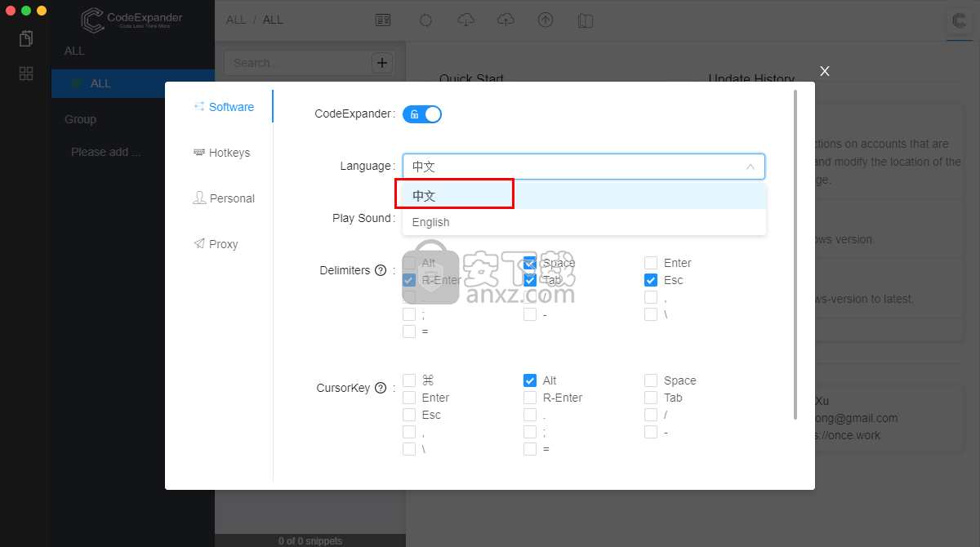Check the R-Enter checkbox under CursorKey
The width and height of the screenshot is (980, 547).
[530, 398]
